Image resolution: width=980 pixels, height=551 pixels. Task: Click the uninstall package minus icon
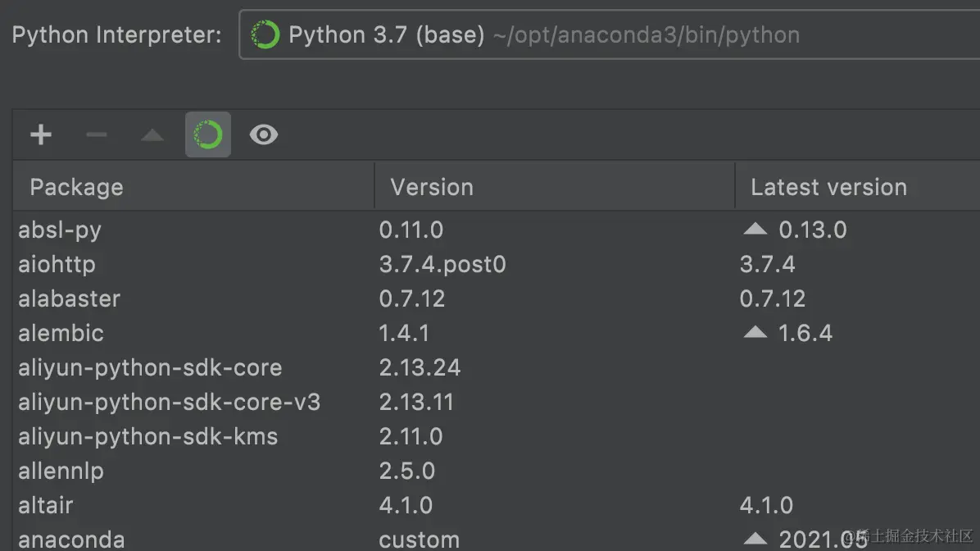(x=97, y=134)
